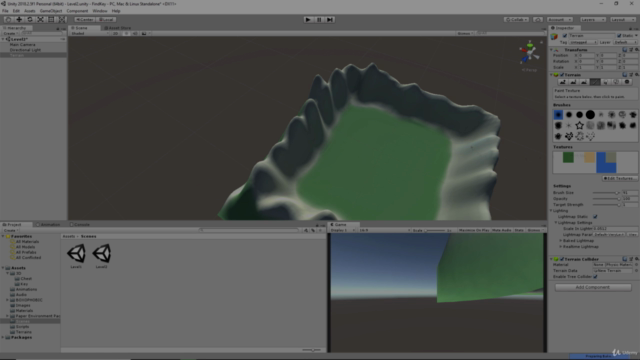The image size is (640, 360).
Task: Select the Move tool in toolbar
Action: (19, 20)
